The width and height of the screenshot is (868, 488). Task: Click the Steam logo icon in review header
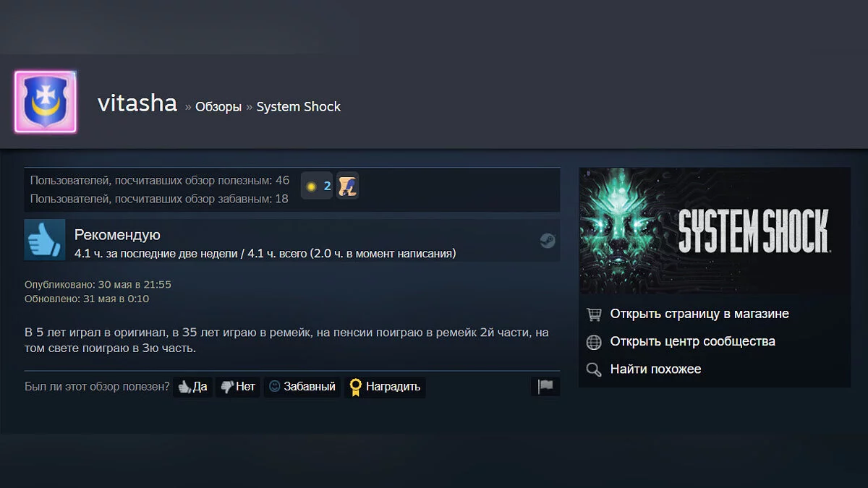548,241
